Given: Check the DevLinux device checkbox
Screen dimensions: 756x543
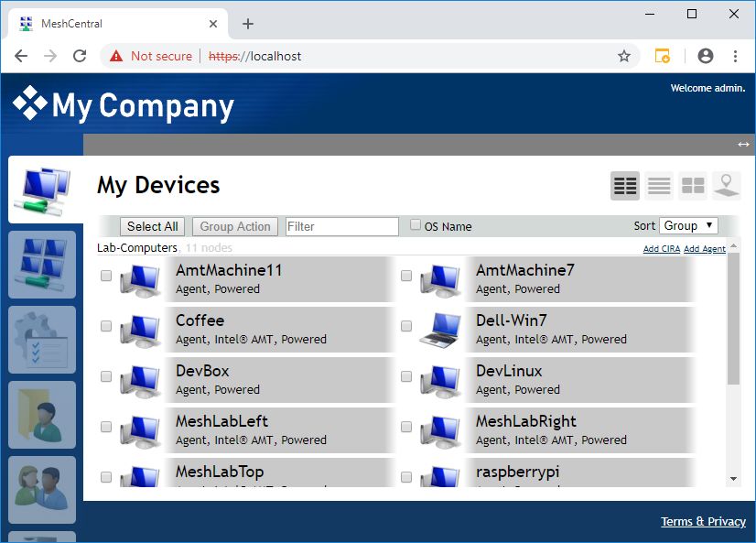Looking at the screenshot, I should pyautogui.click(x=406, y=376).
